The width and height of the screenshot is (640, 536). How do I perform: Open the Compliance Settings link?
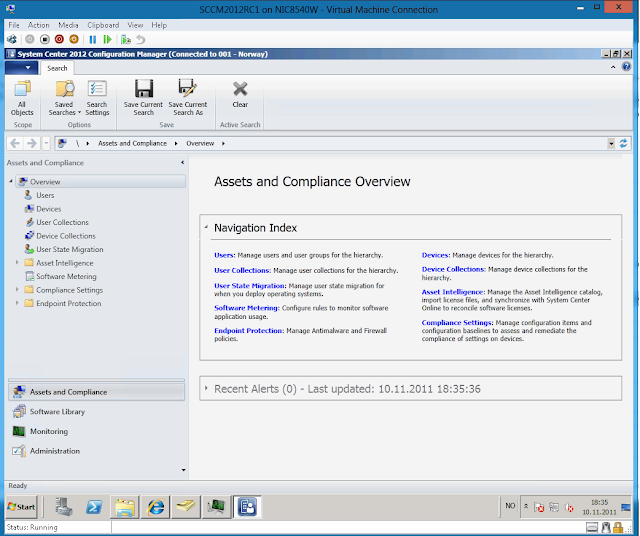457,322
